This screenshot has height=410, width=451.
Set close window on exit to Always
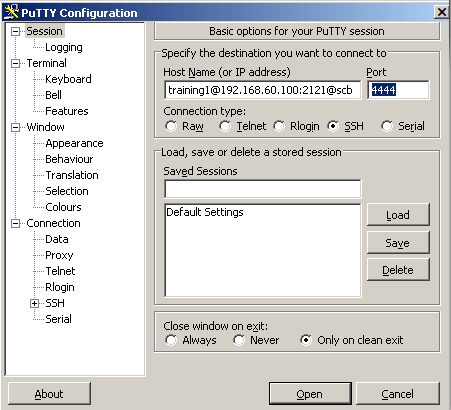[171, 340]
